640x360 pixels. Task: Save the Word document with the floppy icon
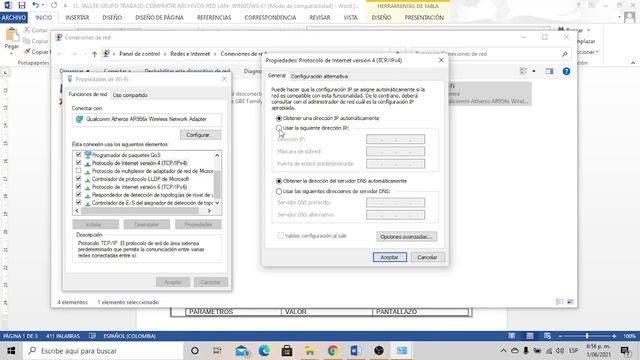pos(22,5)
